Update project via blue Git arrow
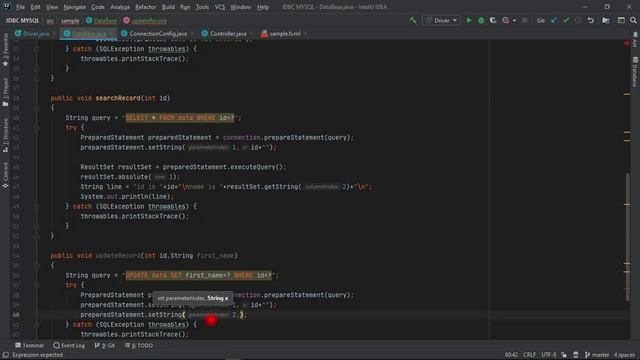640x360 pixels. point(554,20)
